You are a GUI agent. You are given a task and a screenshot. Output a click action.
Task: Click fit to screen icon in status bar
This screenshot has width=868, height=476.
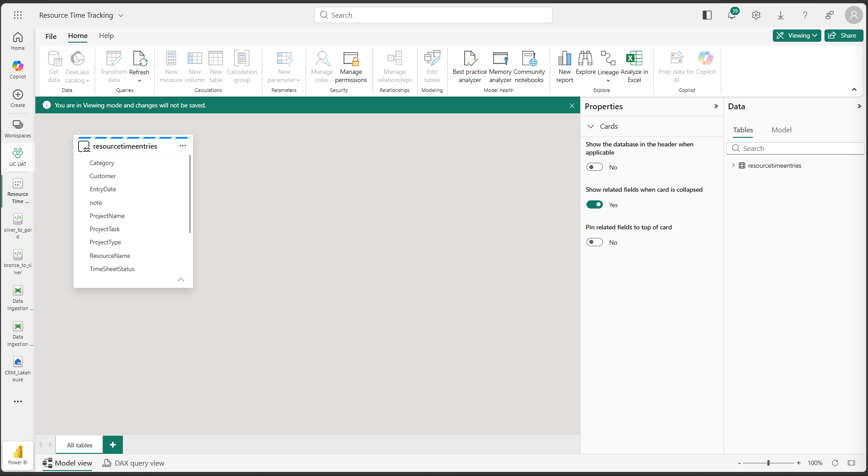(851, 463)
